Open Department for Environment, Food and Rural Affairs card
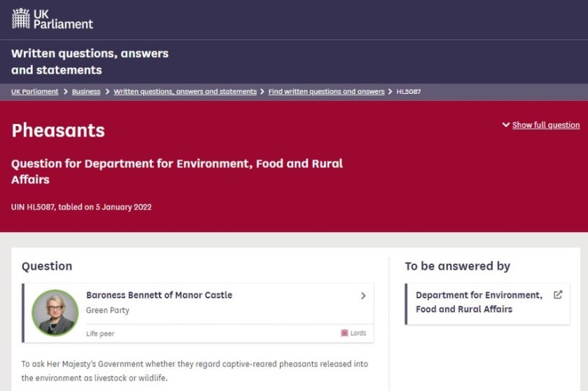 pos(479,302)
